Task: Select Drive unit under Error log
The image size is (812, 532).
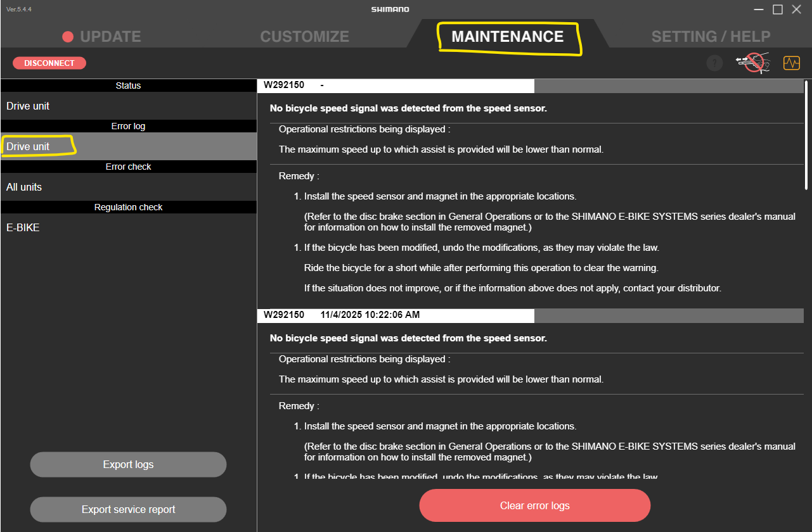Action: tap(129, 146)
